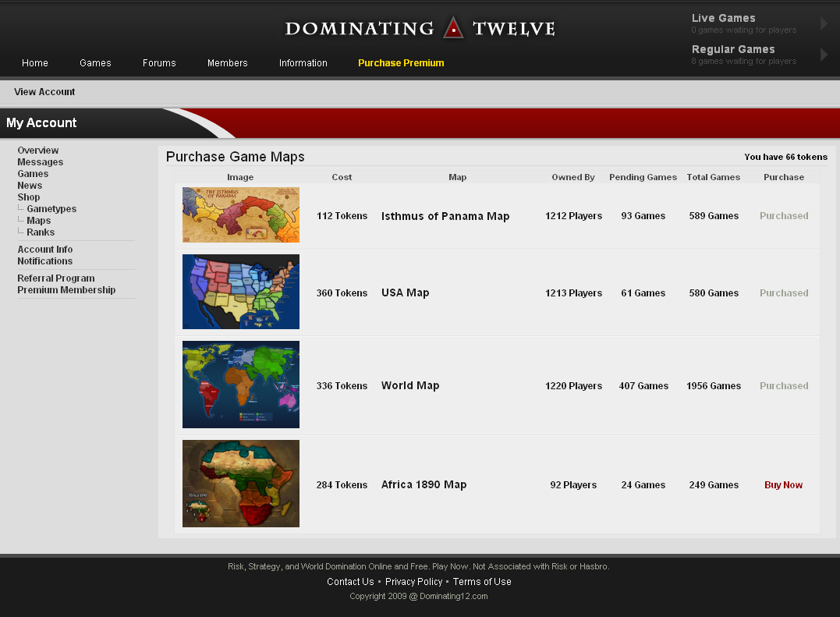This screenshot has height=617, width=840.
Task: Click the USA map thumbnail
Action: pos(241,292)
